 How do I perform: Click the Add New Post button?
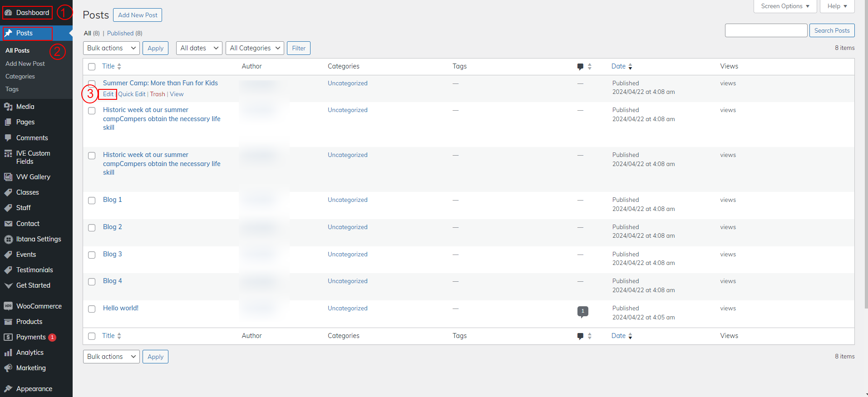pos(138,15)
